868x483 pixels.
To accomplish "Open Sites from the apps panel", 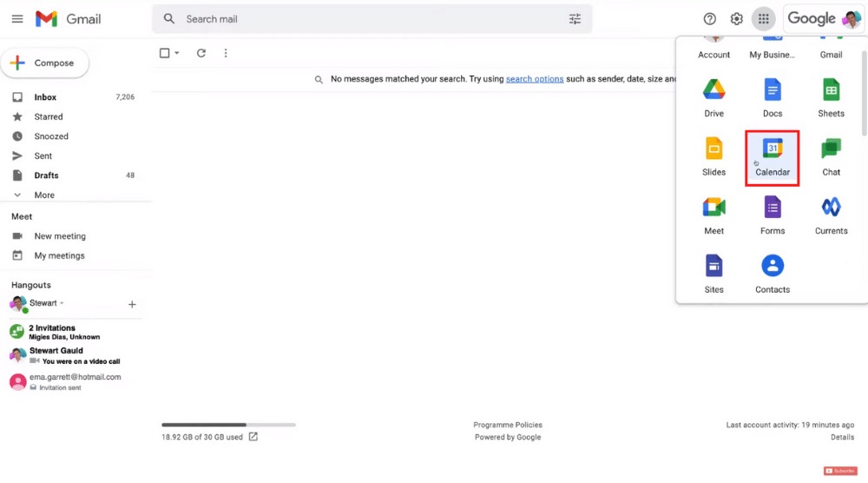I will pyautogui.click(x=714, y=275).
